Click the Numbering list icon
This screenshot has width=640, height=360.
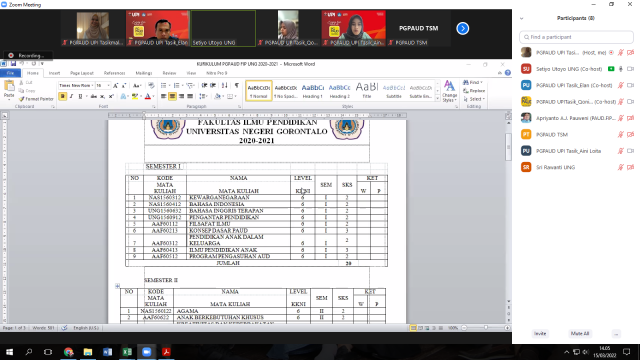tap(177, 85)
